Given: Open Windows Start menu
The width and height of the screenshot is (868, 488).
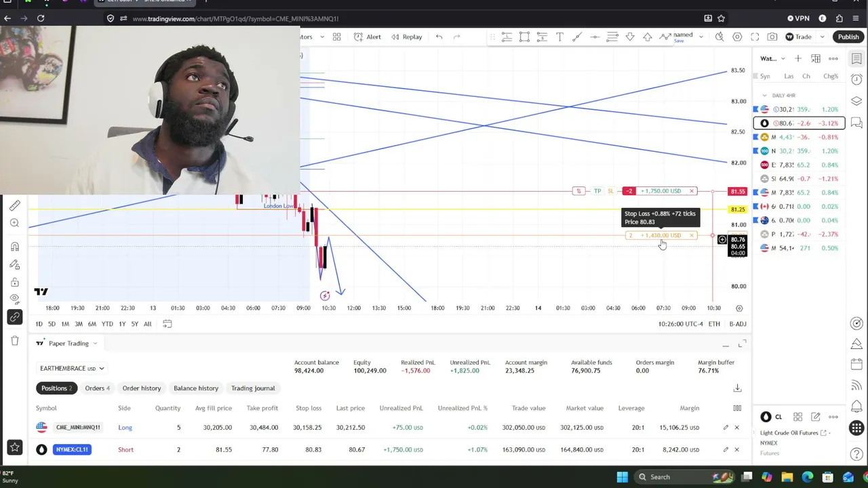Looking at the screenshot, I should [x=622, y=477].
